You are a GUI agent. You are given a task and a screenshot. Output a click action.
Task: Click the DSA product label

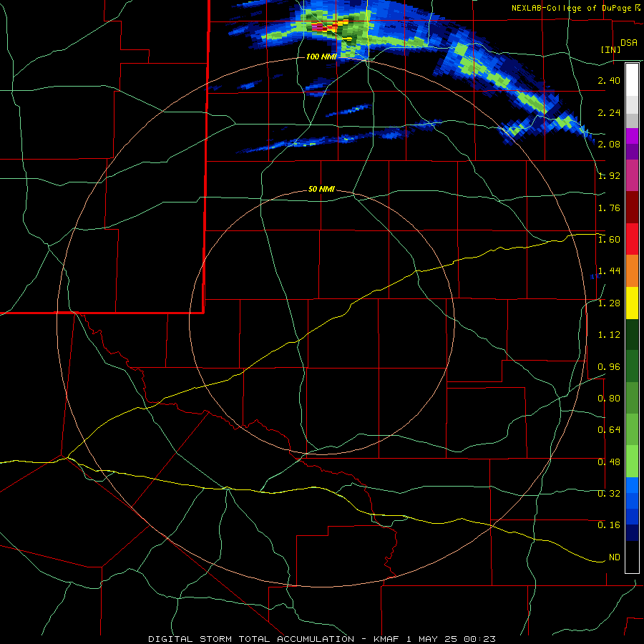[629, 43]
